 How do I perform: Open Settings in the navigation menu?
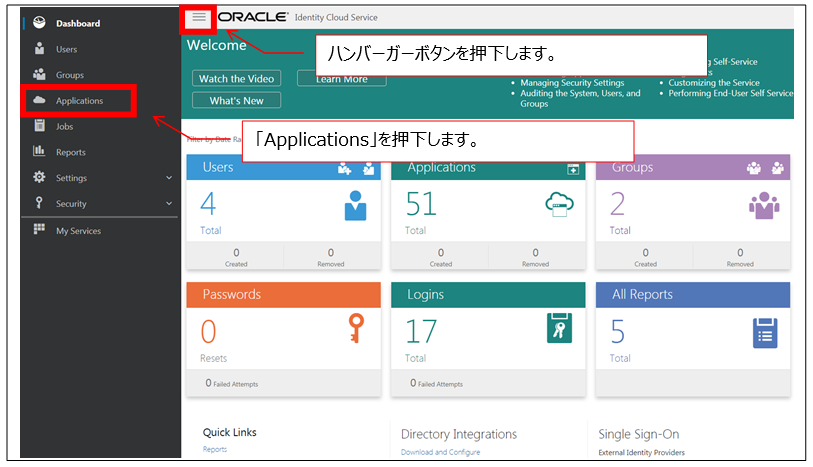pos(72,178)
